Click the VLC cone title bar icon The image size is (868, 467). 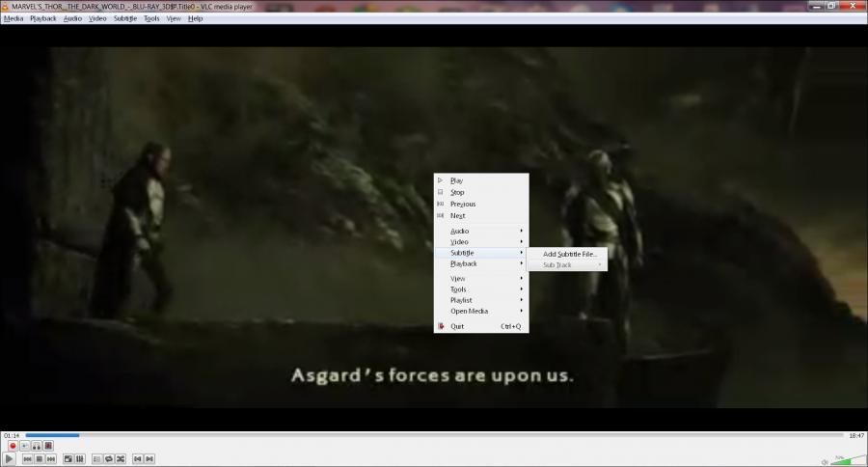pos(6,7)
